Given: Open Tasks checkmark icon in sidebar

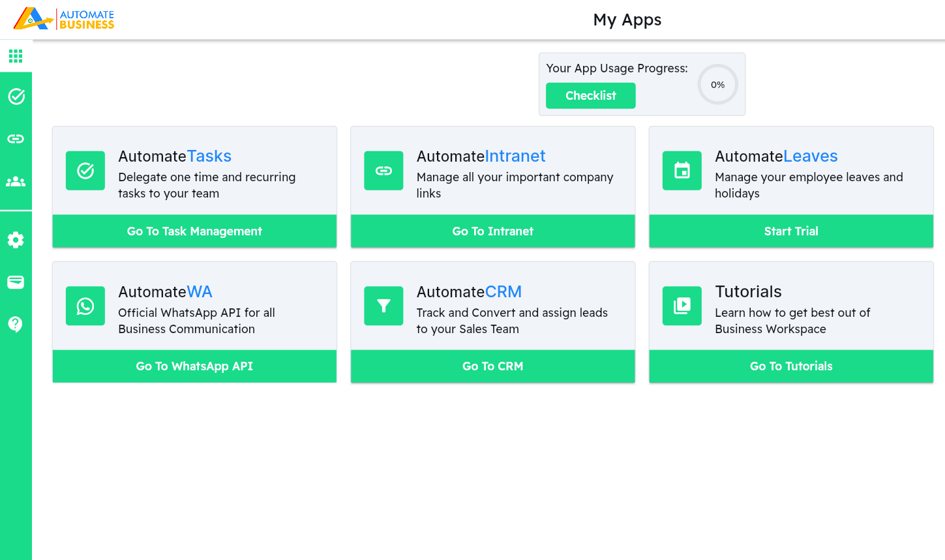Looking at the screenshot, I should [x=16, y=96].
